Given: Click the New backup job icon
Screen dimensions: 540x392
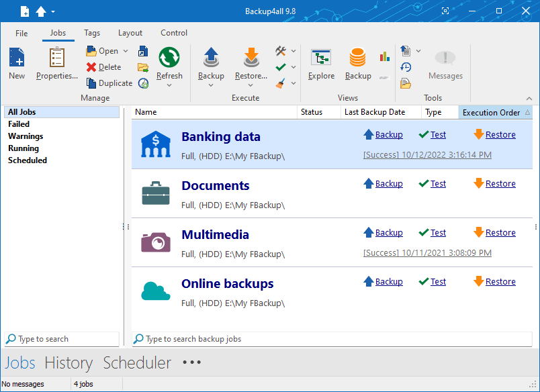Looking at the screenshot, I should [x=17, y=57].
